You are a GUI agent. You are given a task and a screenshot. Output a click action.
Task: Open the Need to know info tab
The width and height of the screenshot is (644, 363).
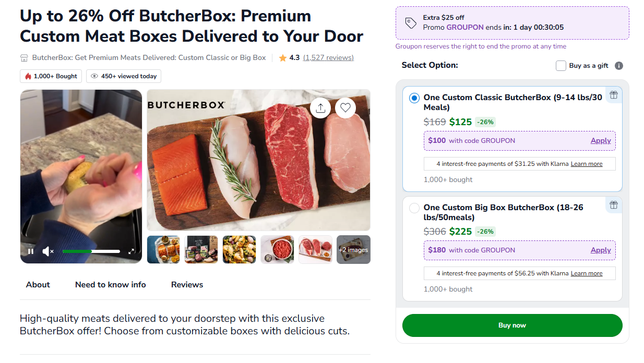click(x=110, y=285)
